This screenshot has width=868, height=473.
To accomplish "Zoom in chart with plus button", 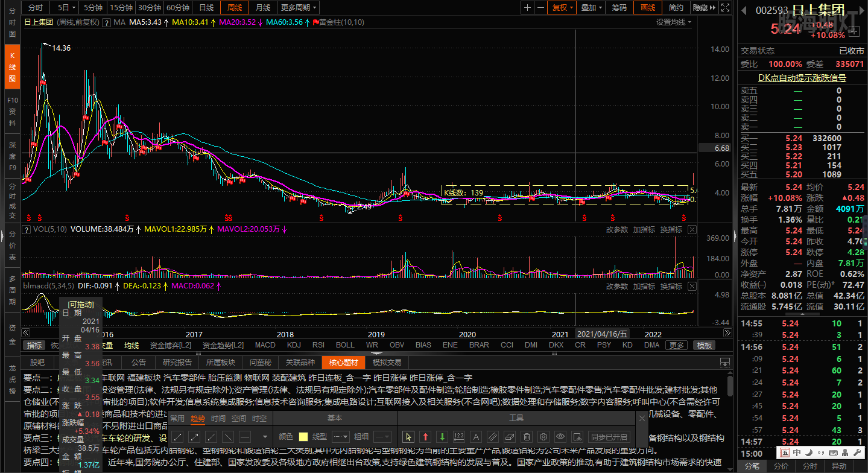I will click(x=528, y=7).
